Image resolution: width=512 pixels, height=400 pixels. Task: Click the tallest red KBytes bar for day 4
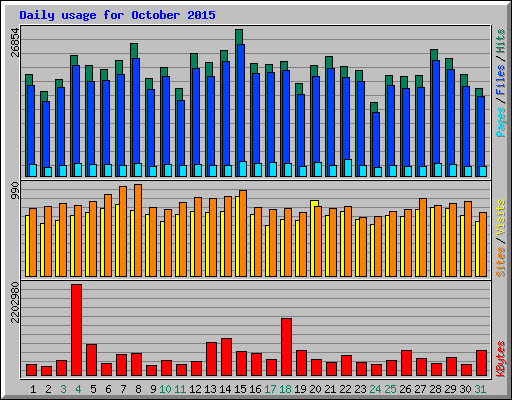click(x=76, y=330)
